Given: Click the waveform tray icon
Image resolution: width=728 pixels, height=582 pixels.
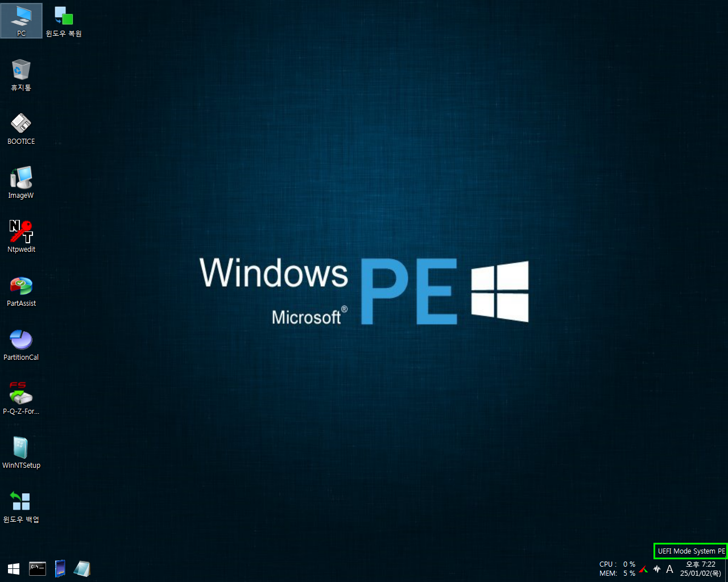Looking at the screenshot, I should 657,569.
